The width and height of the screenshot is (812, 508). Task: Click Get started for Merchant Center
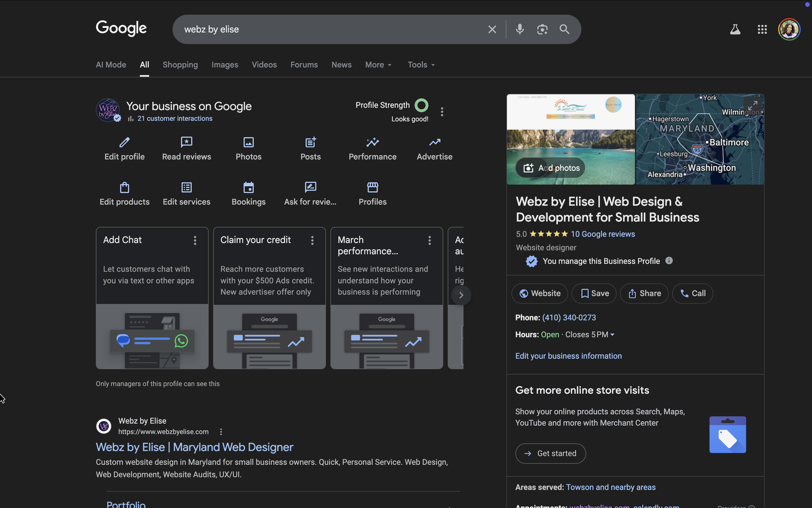(x=551, y=453)
